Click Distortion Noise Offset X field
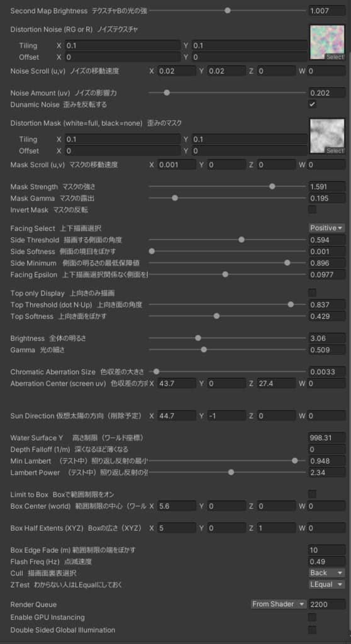351x644 pixels. pyautogui.click(x=122, y=57)
